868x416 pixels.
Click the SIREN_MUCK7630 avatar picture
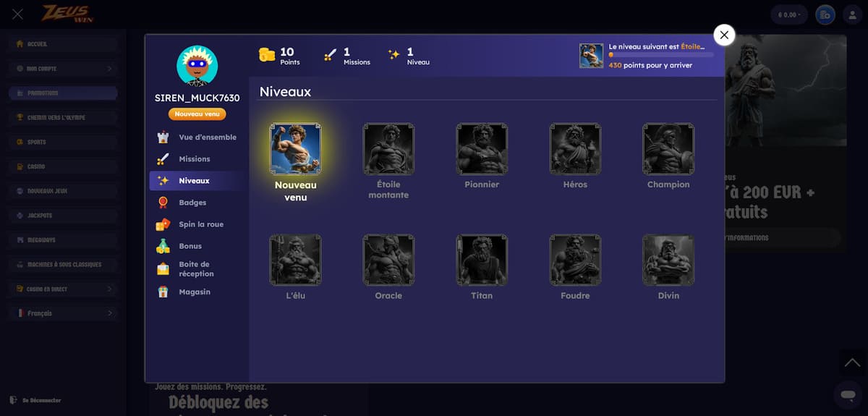[197, 66]
